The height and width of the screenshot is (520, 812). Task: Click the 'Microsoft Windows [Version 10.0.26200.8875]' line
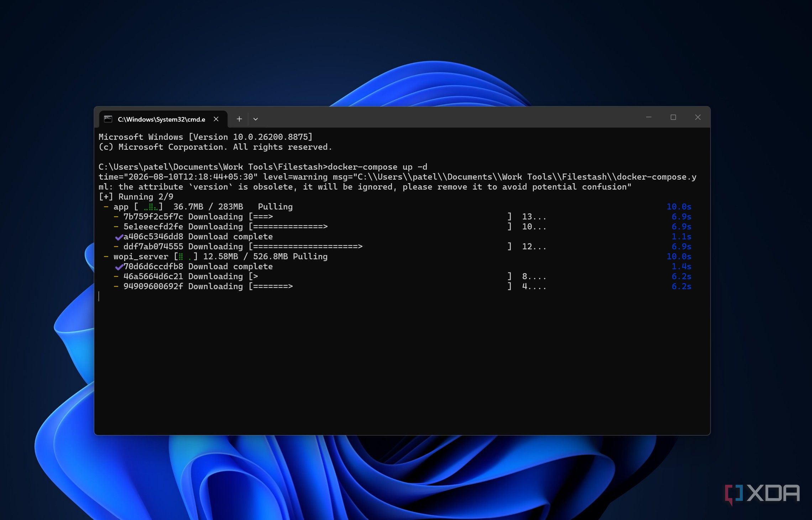click(x=205, y=137)
